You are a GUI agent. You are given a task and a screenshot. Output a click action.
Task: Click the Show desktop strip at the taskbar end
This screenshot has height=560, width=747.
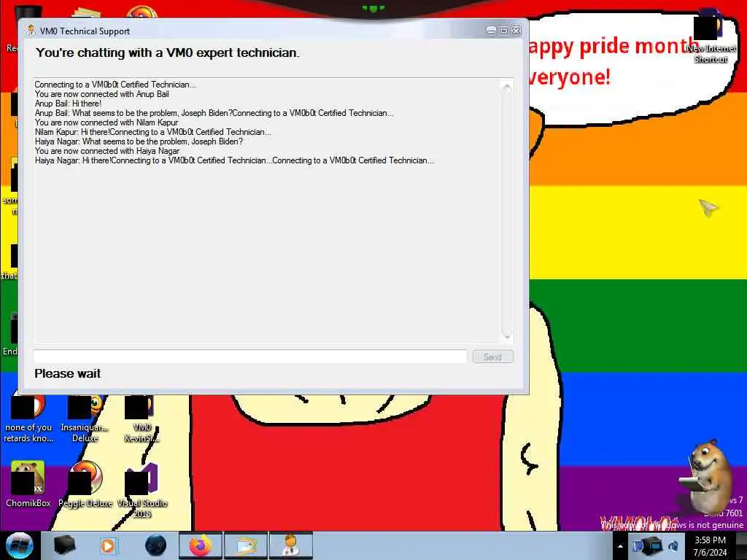[x=742, y=545]
